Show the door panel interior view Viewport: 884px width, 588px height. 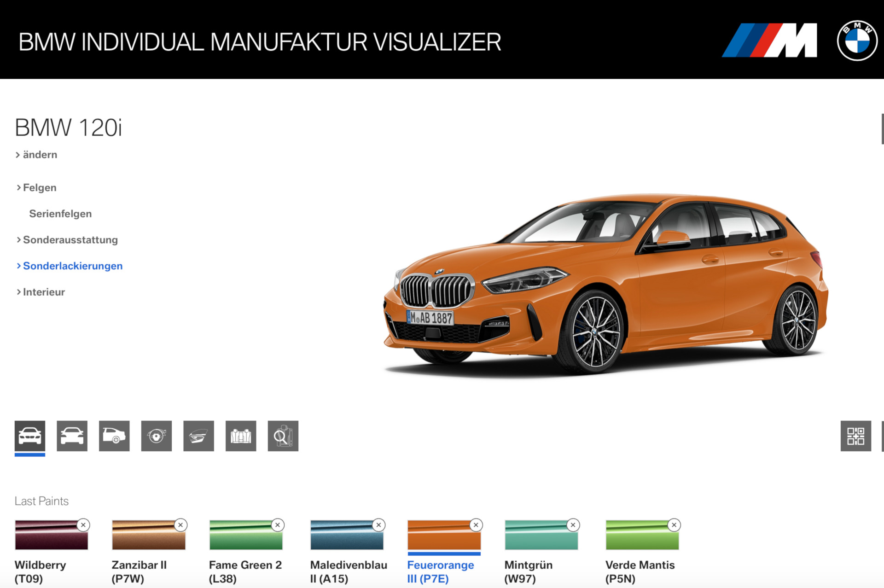(x=198, y=436)
